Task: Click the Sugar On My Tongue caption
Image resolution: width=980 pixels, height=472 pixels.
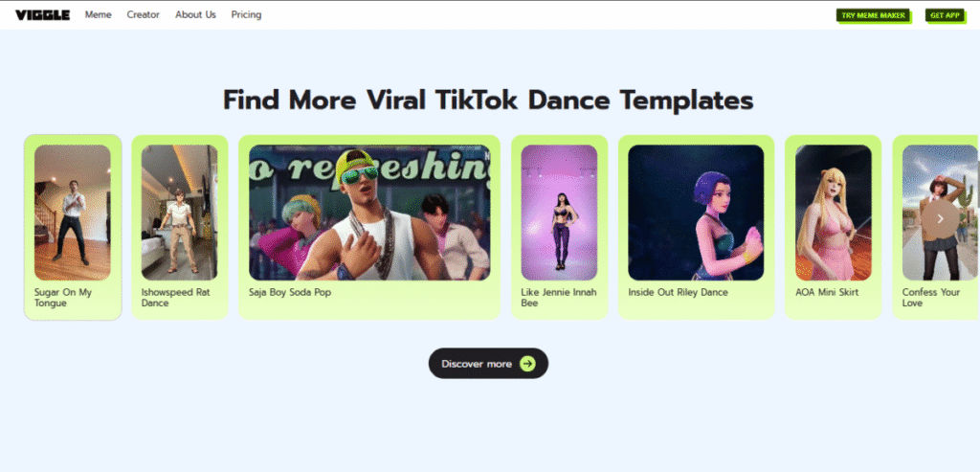Action: click(63, 298)
